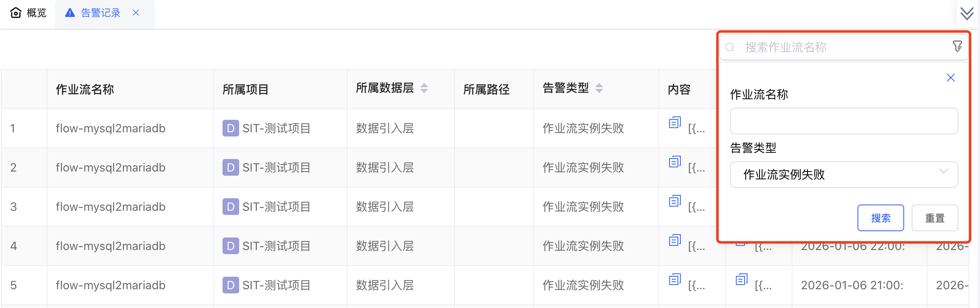Click the home icon on the 概览 tab
Screen dimensions: 980x308
click(15, 13)
